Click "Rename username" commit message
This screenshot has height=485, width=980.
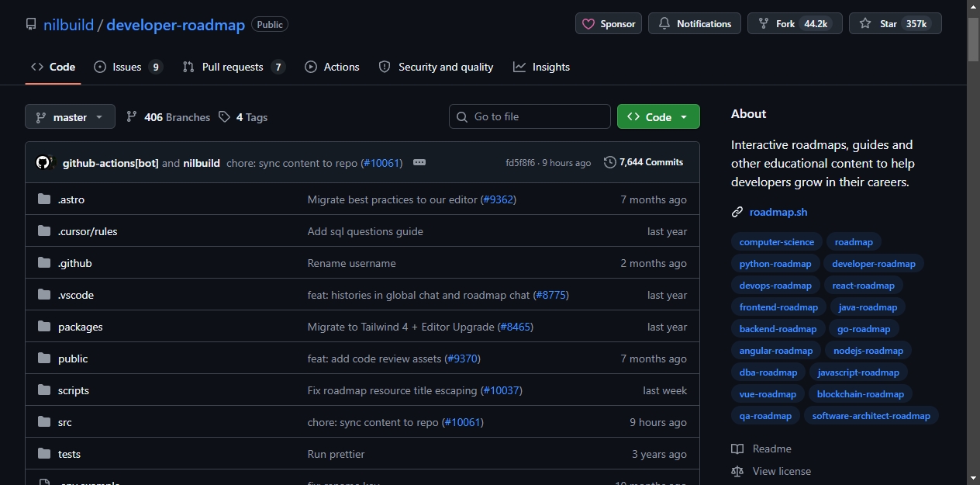point(352,263)
